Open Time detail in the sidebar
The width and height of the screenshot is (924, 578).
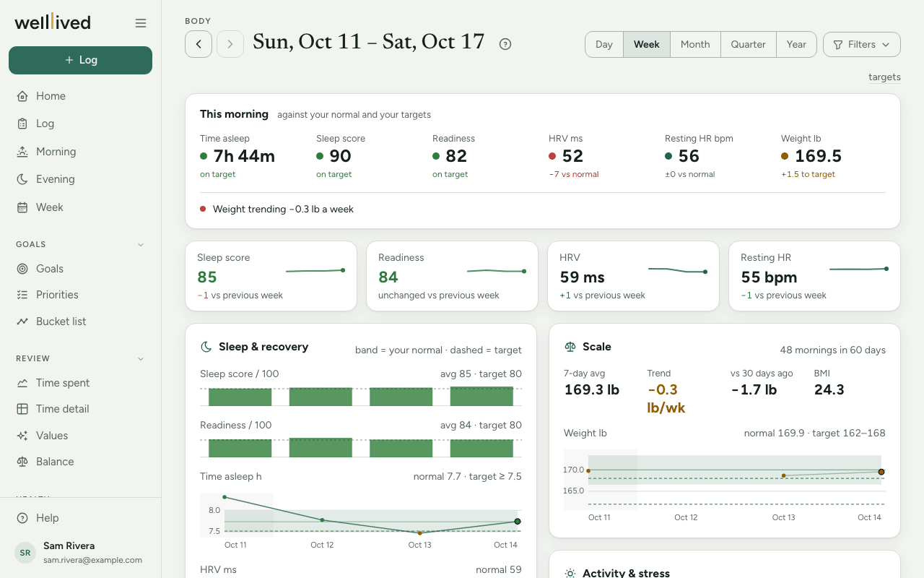point(80,409)
